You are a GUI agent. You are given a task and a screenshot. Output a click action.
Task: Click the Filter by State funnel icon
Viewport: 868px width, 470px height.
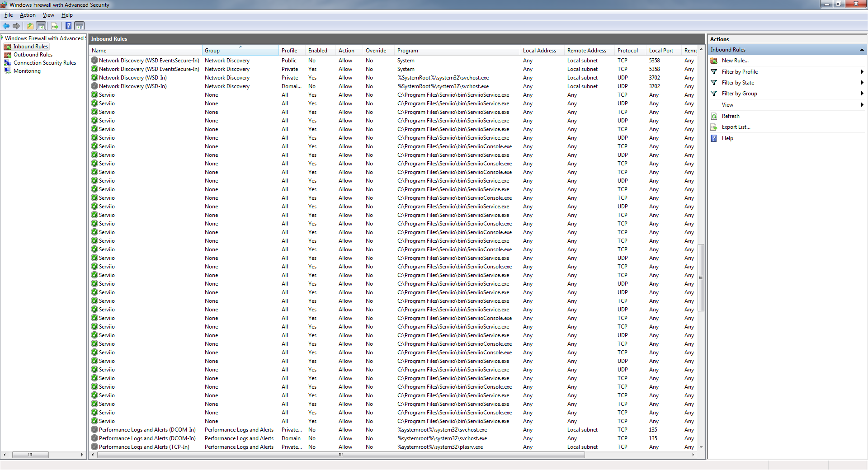[714, 83]
